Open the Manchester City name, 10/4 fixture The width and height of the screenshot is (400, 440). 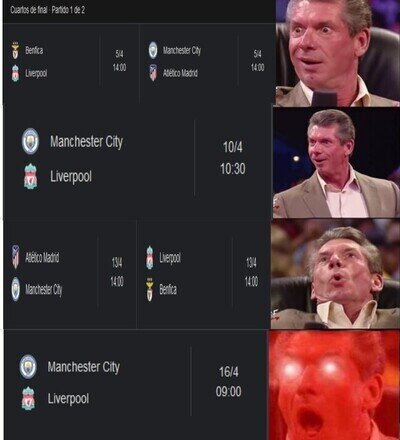(x=86, y=142)
